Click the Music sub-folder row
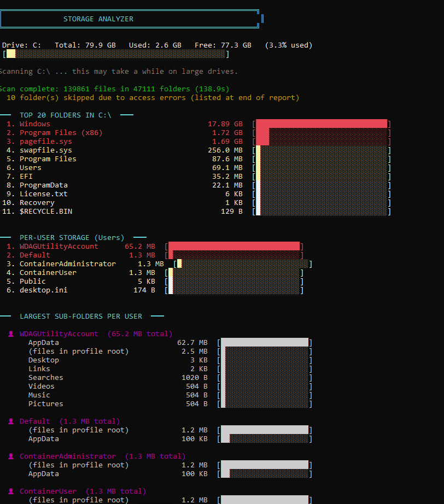 pos(170,395)
